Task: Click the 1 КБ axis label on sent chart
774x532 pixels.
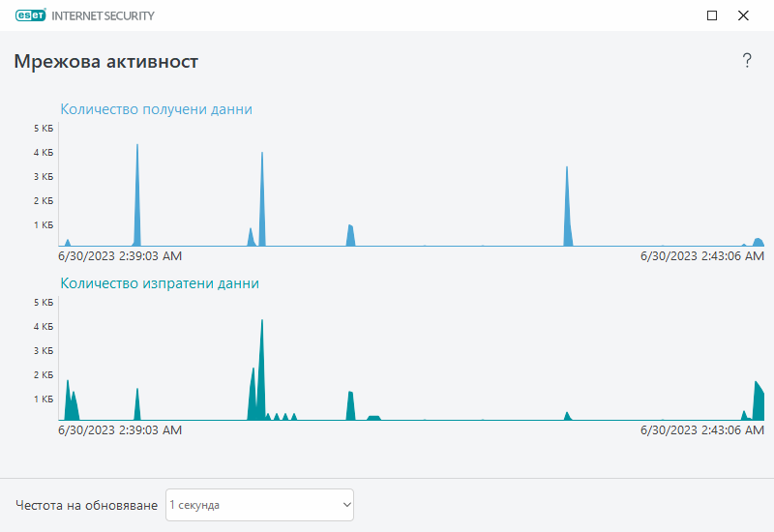Action: pos(43,399)
